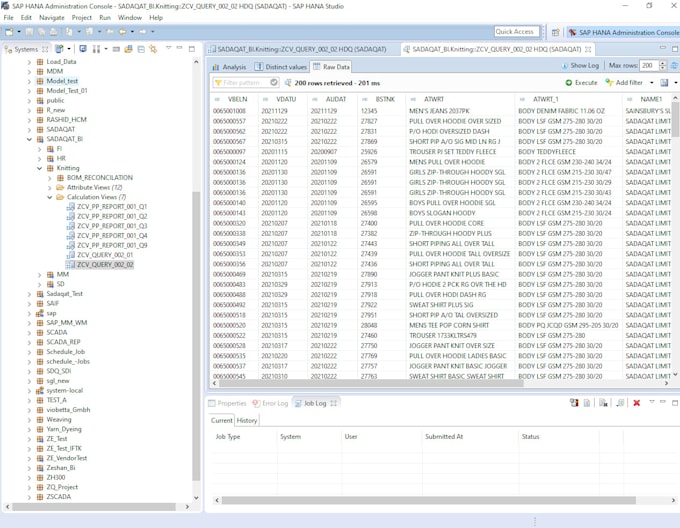Open the Project menu

(x=82, y=18)
